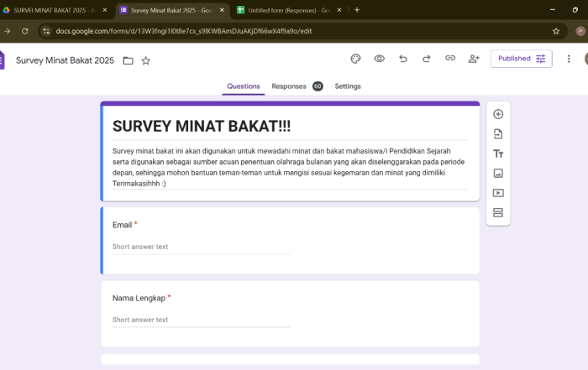Open the add collaborators icon
588x370 pixels.
474,59
